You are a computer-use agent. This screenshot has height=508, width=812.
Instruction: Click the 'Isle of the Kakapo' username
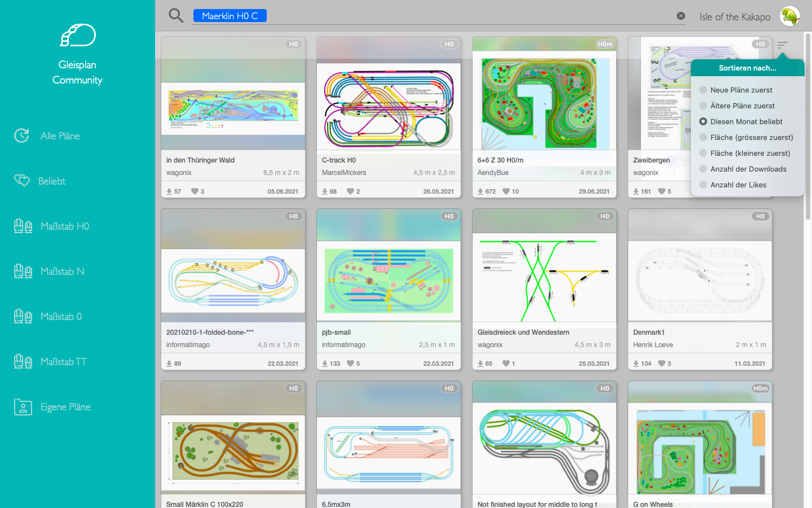coord(735,17)
